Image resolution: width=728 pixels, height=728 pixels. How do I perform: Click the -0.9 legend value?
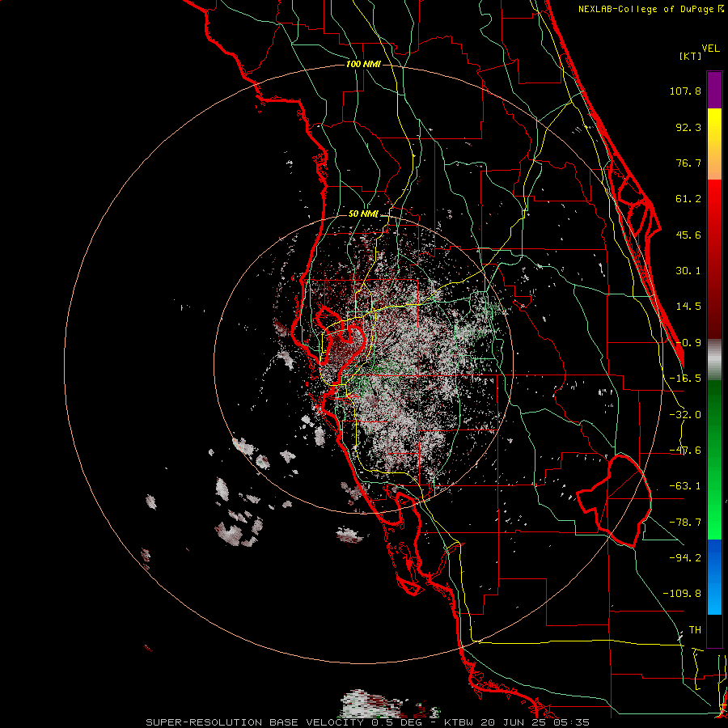tap(688, 343)
